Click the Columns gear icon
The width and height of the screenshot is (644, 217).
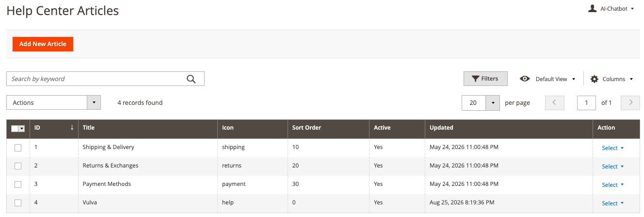[594, 79]
